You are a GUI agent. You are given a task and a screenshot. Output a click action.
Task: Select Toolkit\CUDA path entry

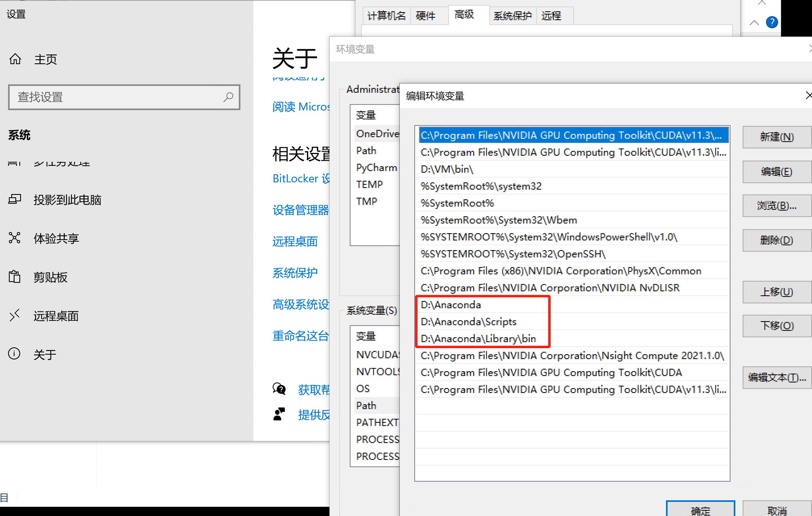coord(573,372)
